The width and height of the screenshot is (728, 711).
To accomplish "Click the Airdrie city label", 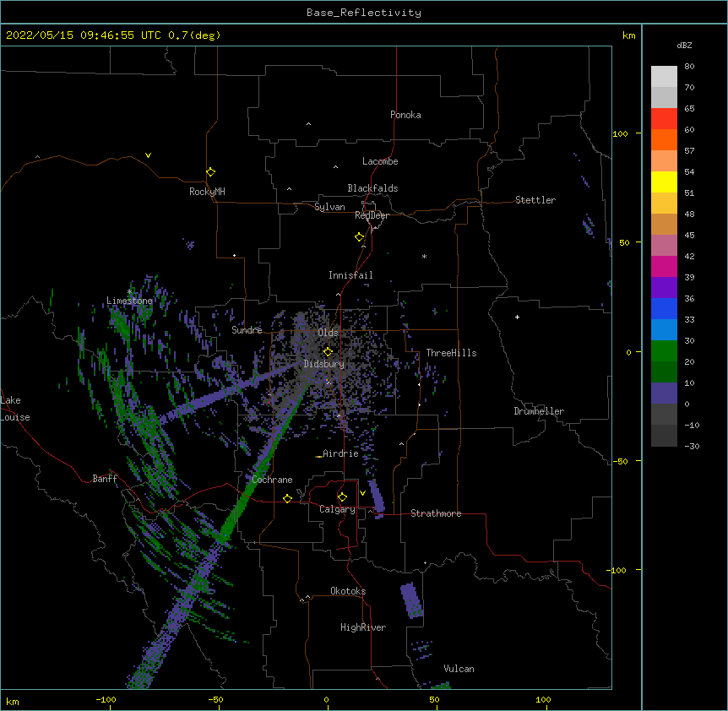I will tap(340, 453).
